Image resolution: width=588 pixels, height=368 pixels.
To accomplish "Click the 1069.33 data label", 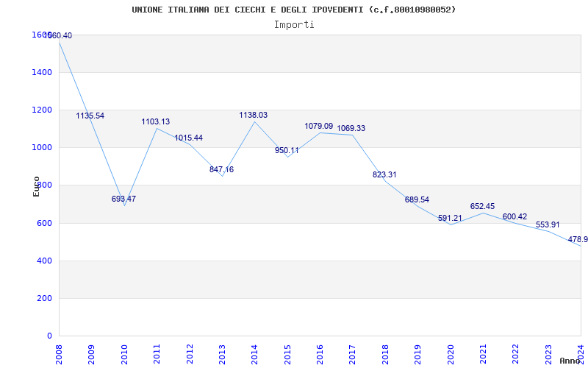I will coord(351,128).
